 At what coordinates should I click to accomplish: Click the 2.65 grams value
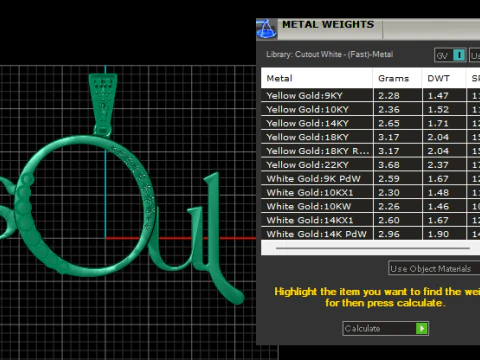tap(389, 123)
